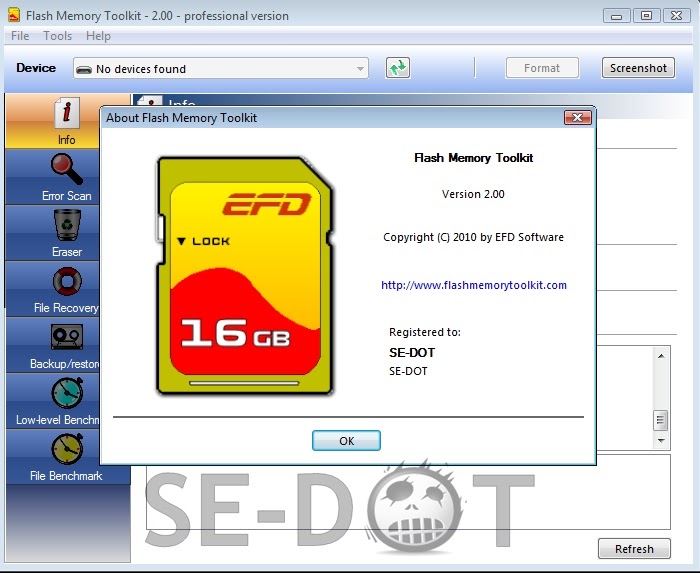Maximize the Flash Memory Toolkit window

pyautogui.click(x=646, y=16)
